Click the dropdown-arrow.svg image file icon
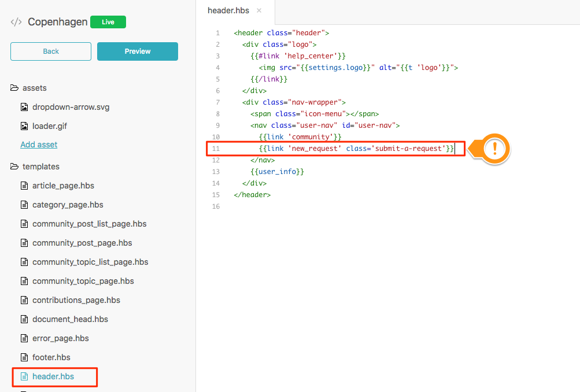The width and height of the screenshot is (580, 392). click(x=24, y=107)
